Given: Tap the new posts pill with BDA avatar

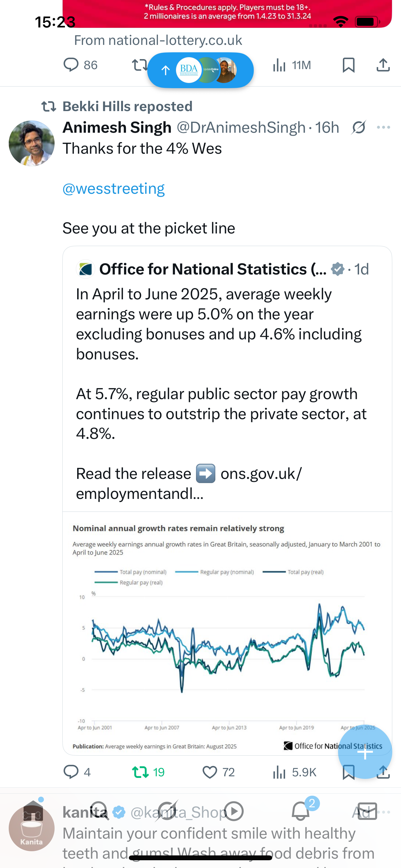Looking at the screenshot, I should 200,70.
